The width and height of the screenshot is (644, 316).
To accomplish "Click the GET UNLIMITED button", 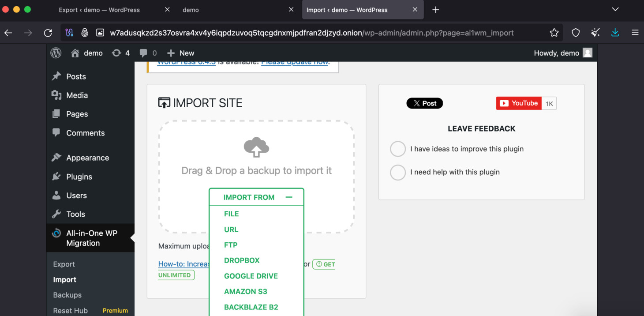I will (x=324, y=264).
